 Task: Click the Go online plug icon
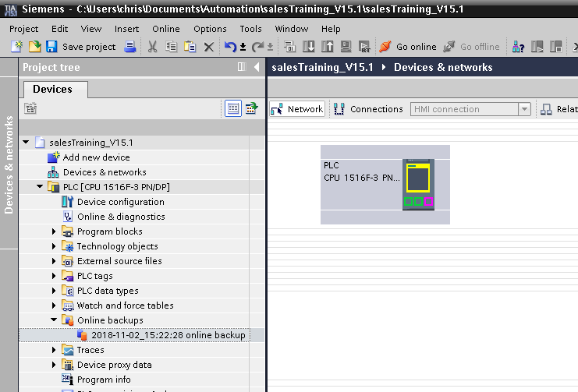(x=385, y=47)
